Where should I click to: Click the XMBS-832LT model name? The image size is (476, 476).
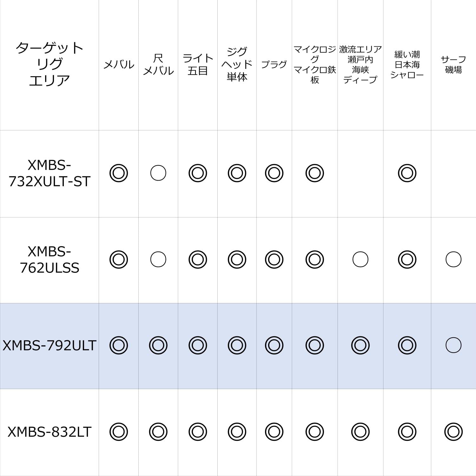[49, 432]
